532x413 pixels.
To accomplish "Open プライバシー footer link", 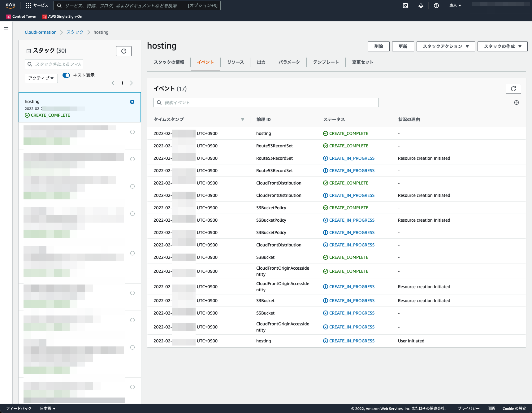I will pyautogui.click(x=469, y=408).
